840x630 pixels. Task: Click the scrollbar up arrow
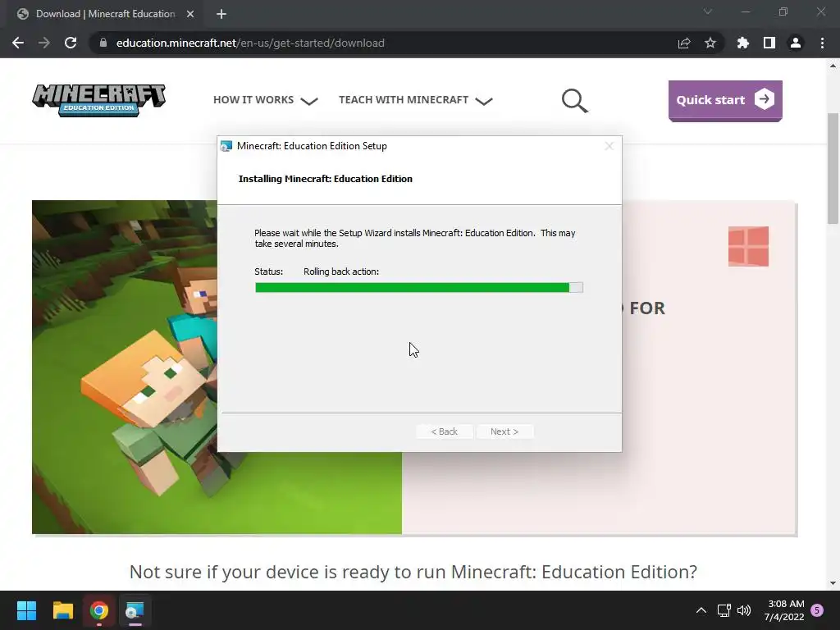pyautogui.click(x=833, y=66)
